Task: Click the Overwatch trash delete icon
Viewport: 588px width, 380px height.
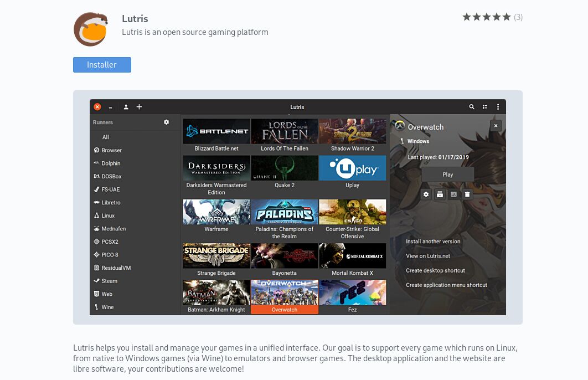Action: pyautogui.click(x=467, y=194)
